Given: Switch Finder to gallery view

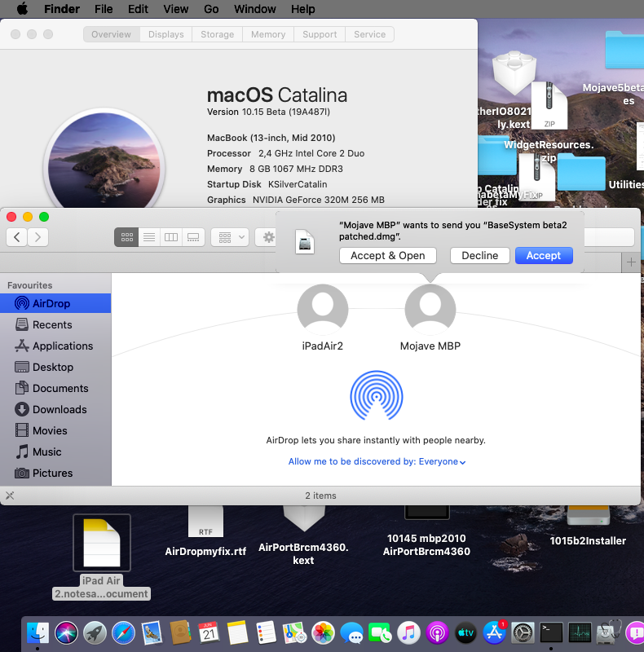Looking at the screenshot, I should pos(193,237).
